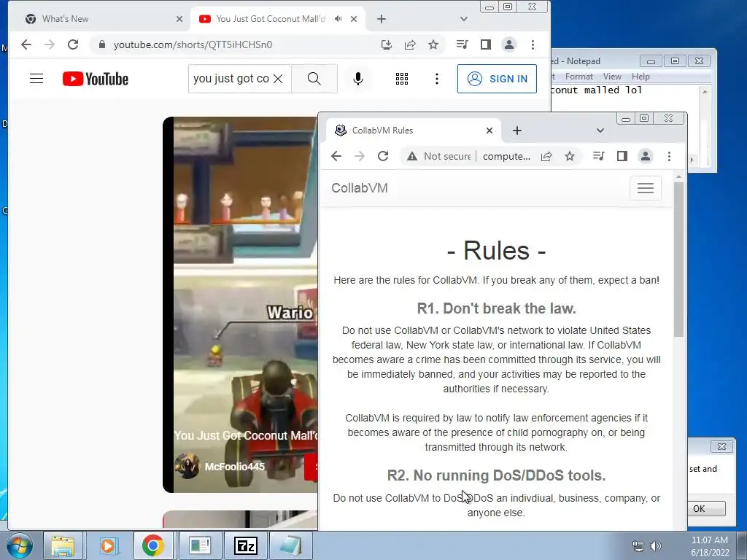Click the McFoolio445 channel name

pyautogui.click(x=234, y=467)
